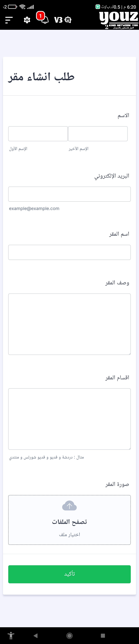Tap تصفح الملفات to browse files

click(x=69, y=521)
